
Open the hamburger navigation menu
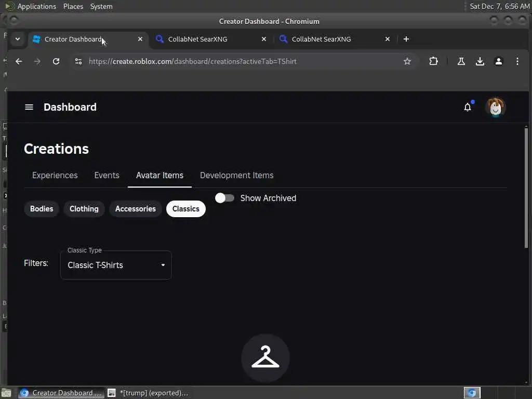point(29,107)
